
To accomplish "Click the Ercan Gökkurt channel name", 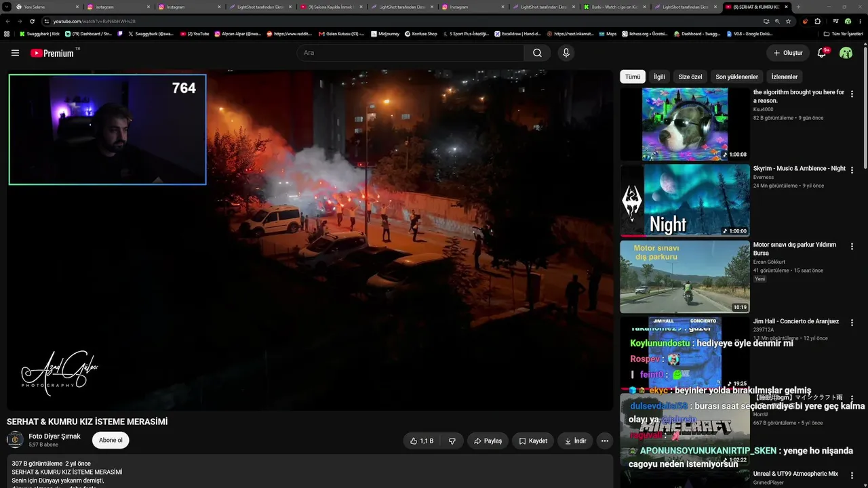I will pos(770,262).
